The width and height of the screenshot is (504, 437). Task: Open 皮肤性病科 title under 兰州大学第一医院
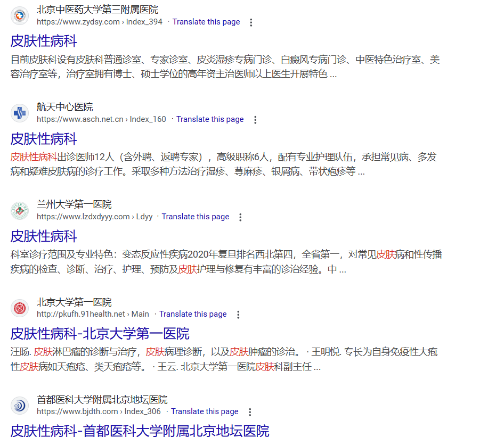[x=44, y=236]
